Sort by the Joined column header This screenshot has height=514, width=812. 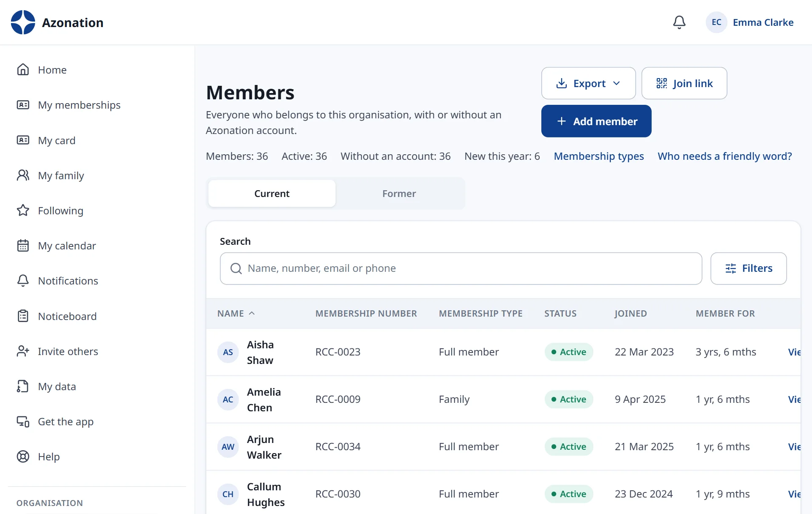tap(631, 314)
